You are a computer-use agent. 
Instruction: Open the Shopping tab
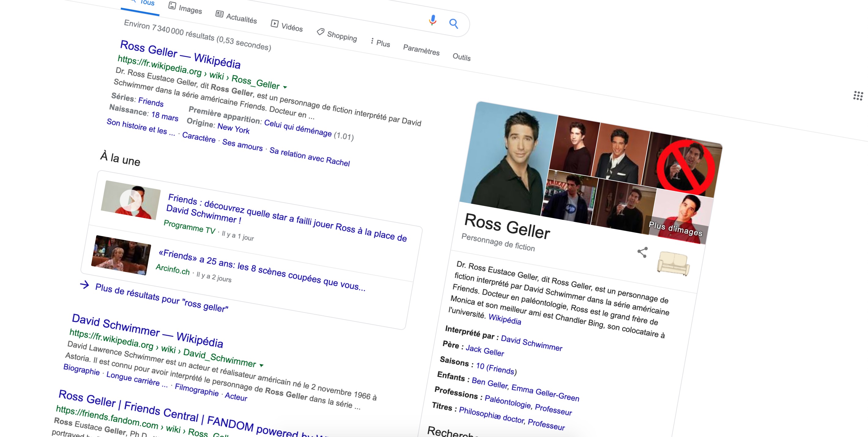point(337,34)
